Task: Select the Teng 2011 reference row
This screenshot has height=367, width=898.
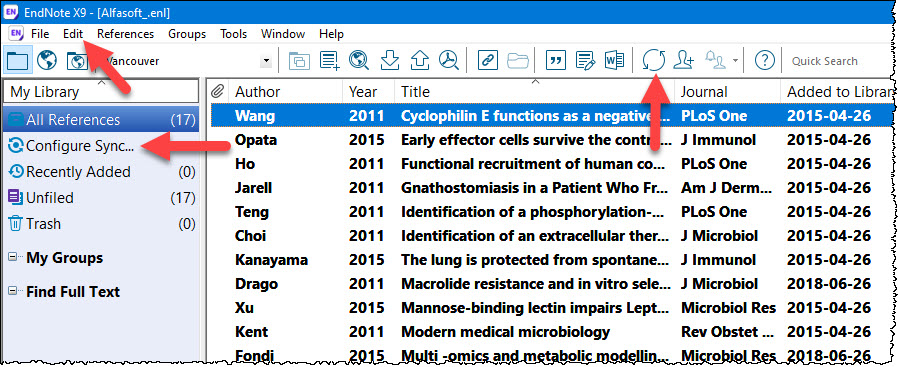Action: (x=552, y=212)
